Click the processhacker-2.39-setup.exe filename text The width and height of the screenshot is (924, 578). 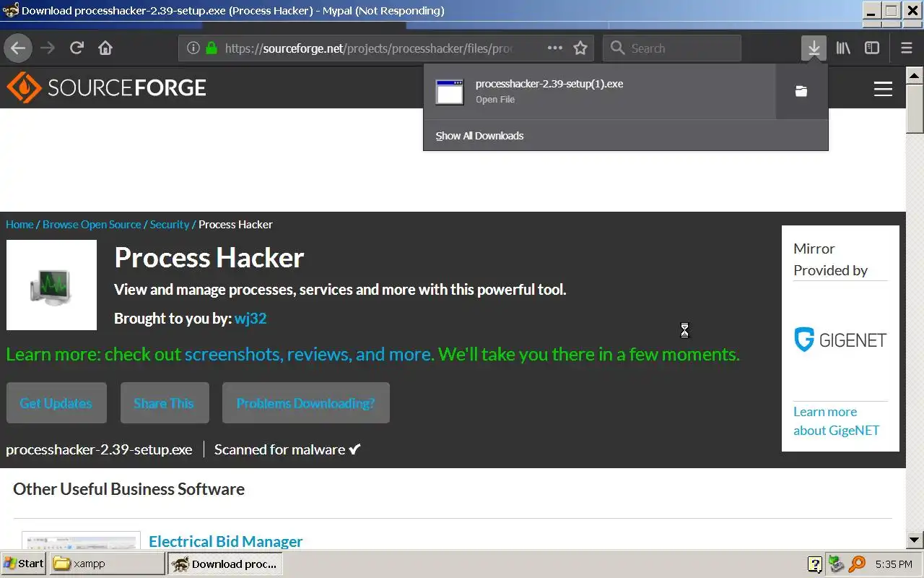point(99,449)
